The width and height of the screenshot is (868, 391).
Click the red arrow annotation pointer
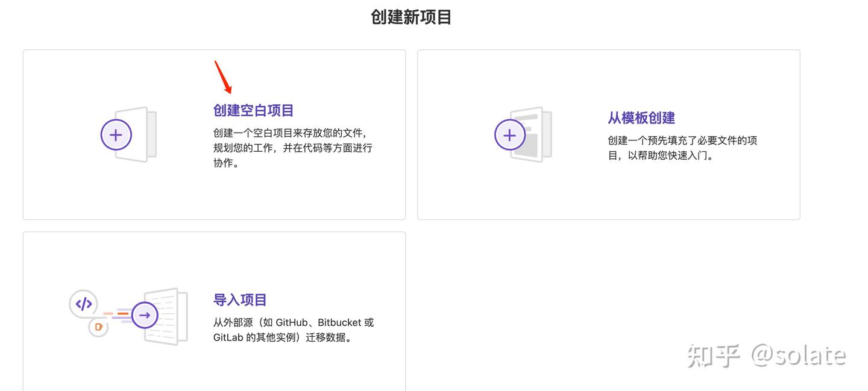click(x=223, y=75)
